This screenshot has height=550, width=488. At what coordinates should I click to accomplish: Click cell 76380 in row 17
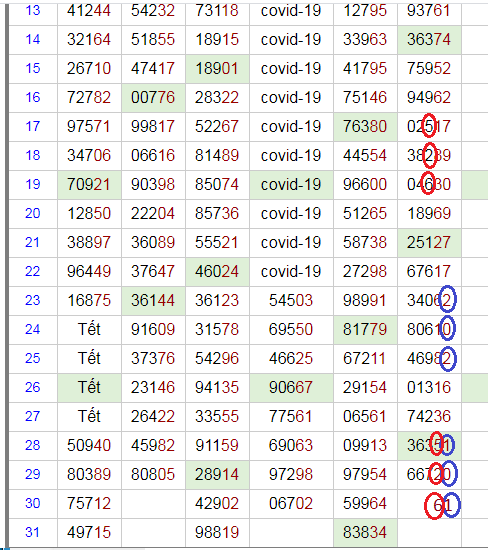pyautogui.click(x=365, y=127)
